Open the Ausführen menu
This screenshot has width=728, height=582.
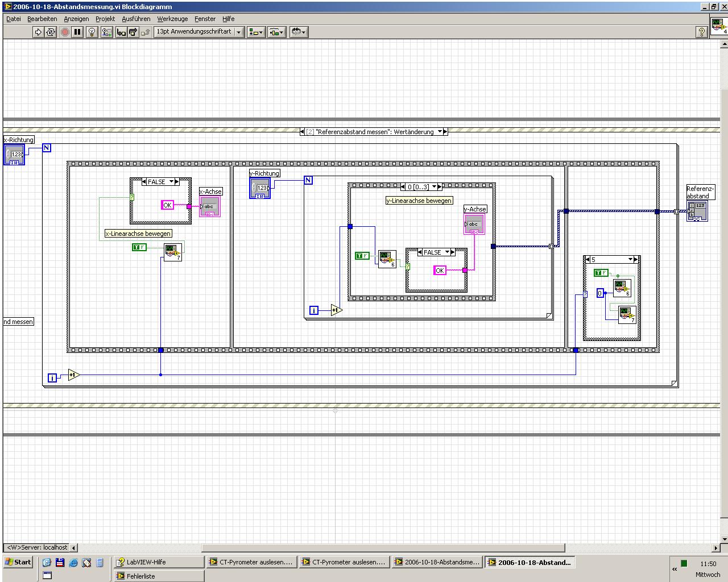pyautogui.click(x=136, y=19)
